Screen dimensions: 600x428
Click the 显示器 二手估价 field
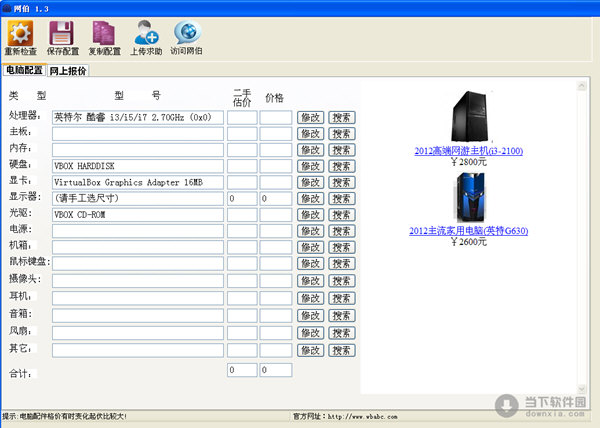[242, 199]
